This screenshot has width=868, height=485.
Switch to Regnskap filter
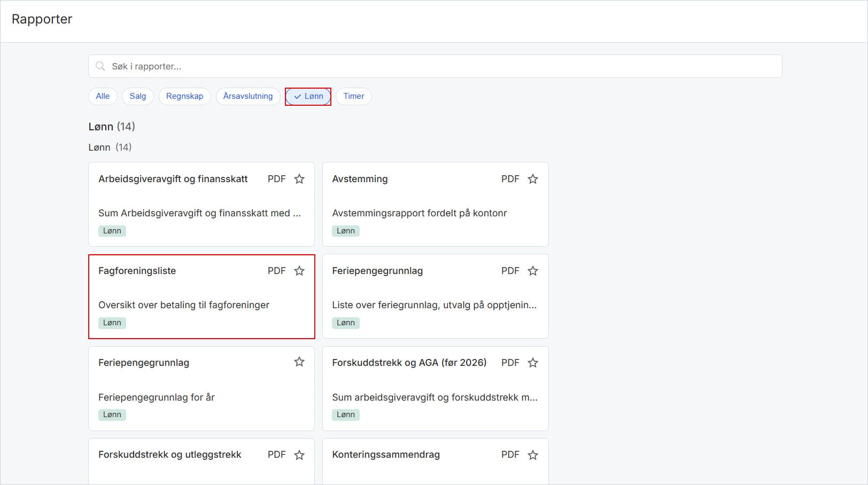coord(185,96)
